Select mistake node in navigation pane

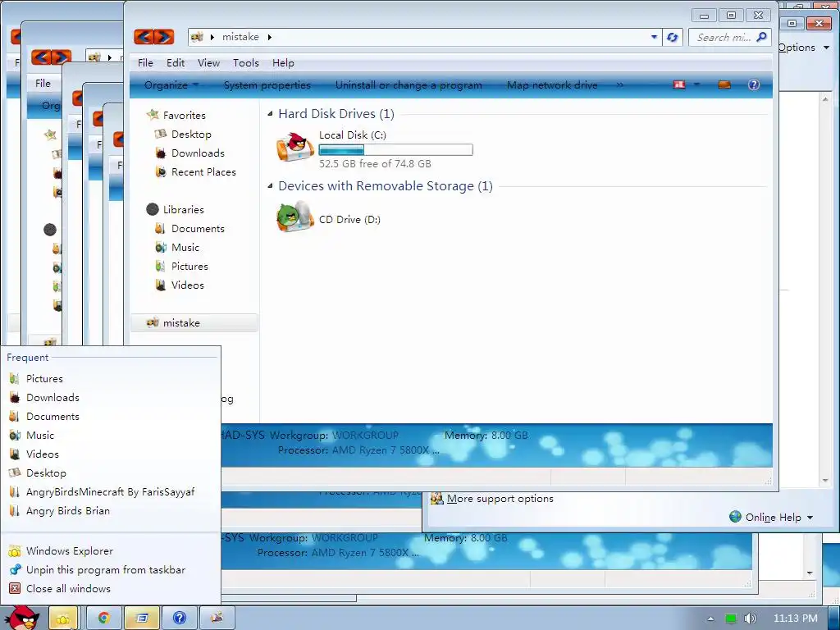point(194,323)
